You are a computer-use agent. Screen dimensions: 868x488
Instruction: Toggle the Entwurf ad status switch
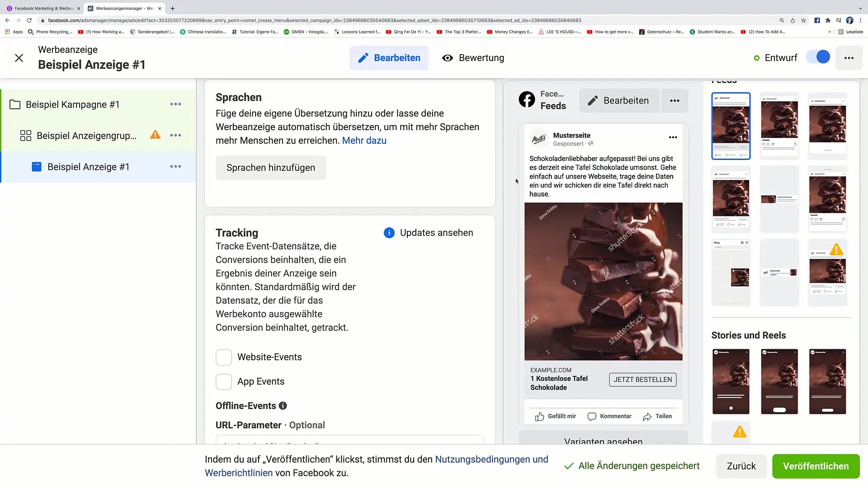click(x=818, y=57)
